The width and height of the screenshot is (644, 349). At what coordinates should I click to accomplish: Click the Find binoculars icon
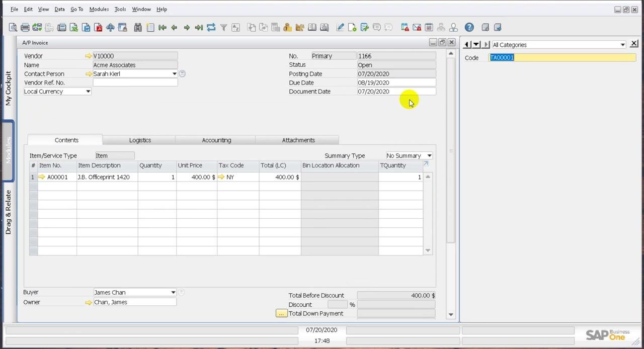(x=138, y=28)
